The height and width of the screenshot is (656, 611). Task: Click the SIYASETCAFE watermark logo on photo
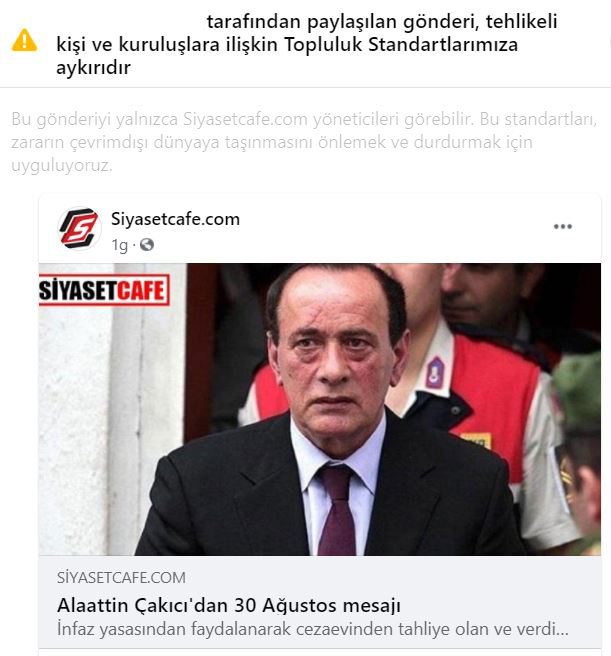click(x=104, y=290)
